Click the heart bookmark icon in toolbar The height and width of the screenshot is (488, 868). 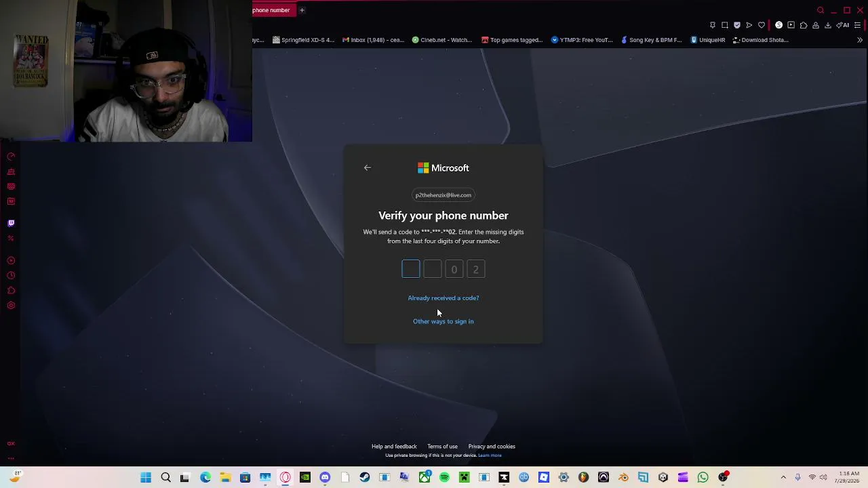click(x=762, y=25)
